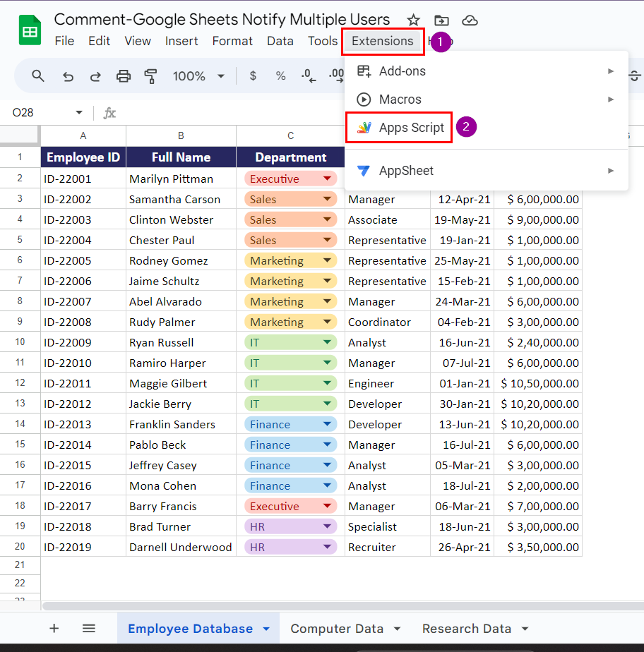Click cell containing Maggie Gilbert
Viewport: 644px width, 652px height.
pos(181,383)
